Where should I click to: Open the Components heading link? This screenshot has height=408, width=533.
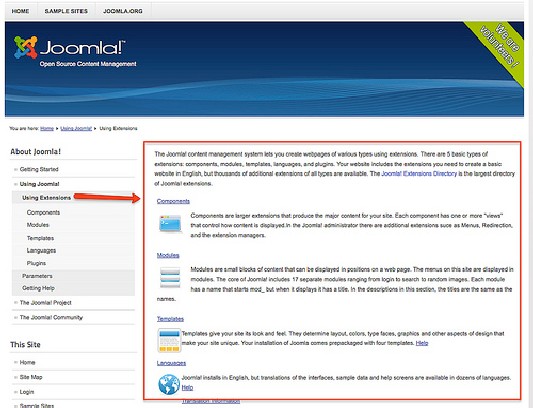click(x=173, y=201)
